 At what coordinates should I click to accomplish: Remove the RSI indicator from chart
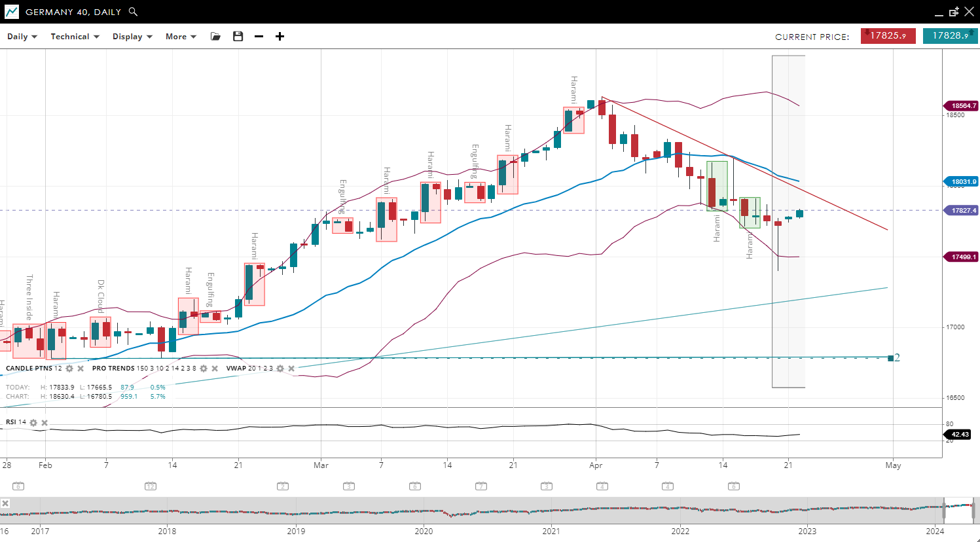click(x=45, y=423)
